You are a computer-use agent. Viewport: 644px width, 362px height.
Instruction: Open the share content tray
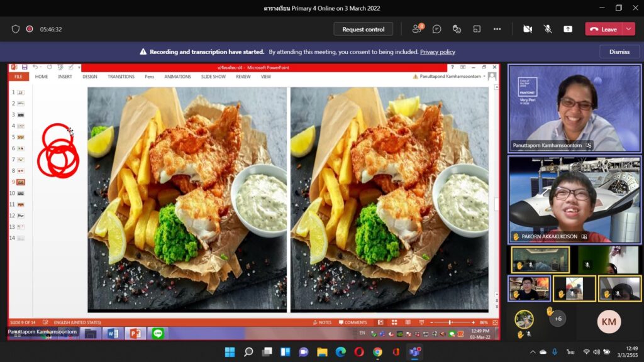(x=568, y=29)
